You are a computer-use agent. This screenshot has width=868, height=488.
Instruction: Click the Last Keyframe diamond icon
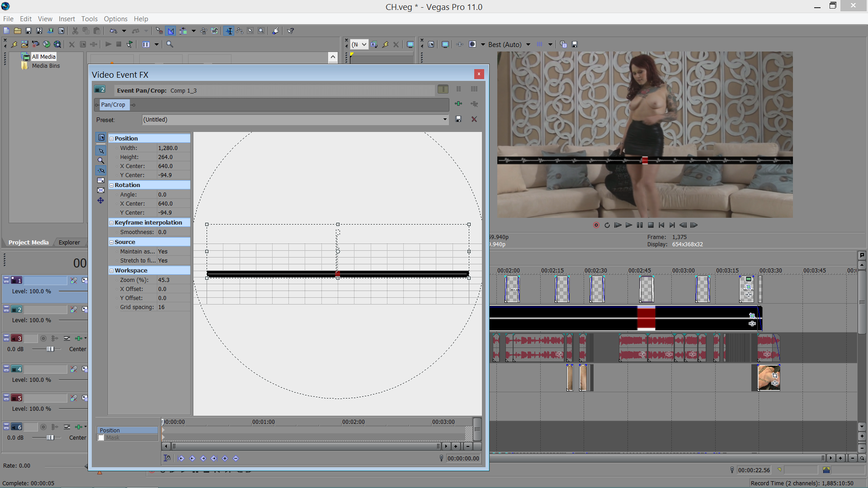214,458
